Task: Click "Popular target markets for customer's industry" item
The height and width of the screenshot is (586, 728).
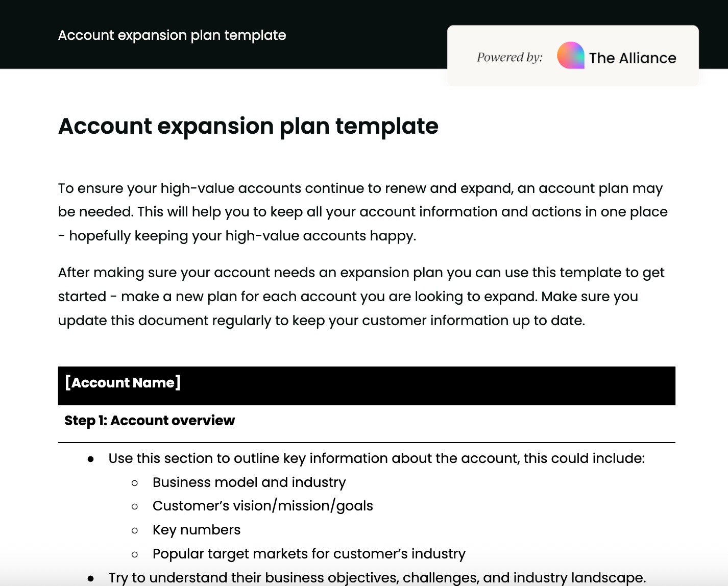Action: tap(309, 554)
